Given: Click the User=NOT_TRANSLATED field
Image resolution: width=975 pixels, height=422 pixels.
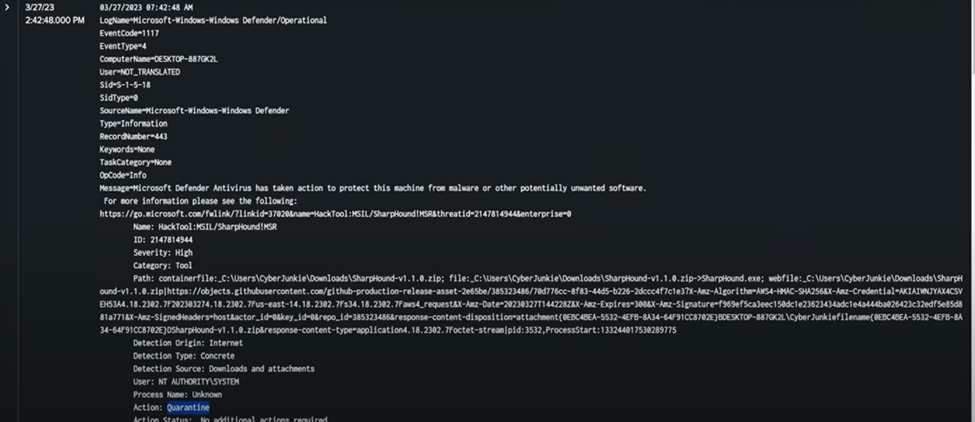Looking at the screenshot, I should point(139,72).
